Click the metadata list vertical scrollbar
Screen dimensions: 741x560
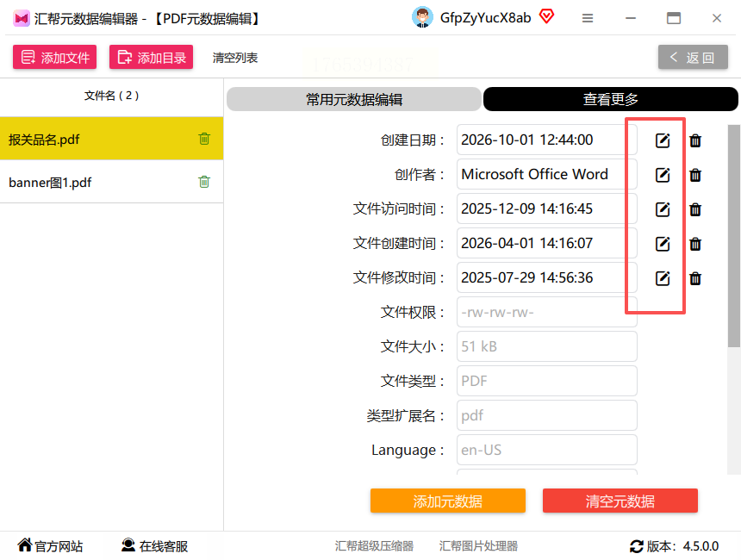[x=733, y=236]
